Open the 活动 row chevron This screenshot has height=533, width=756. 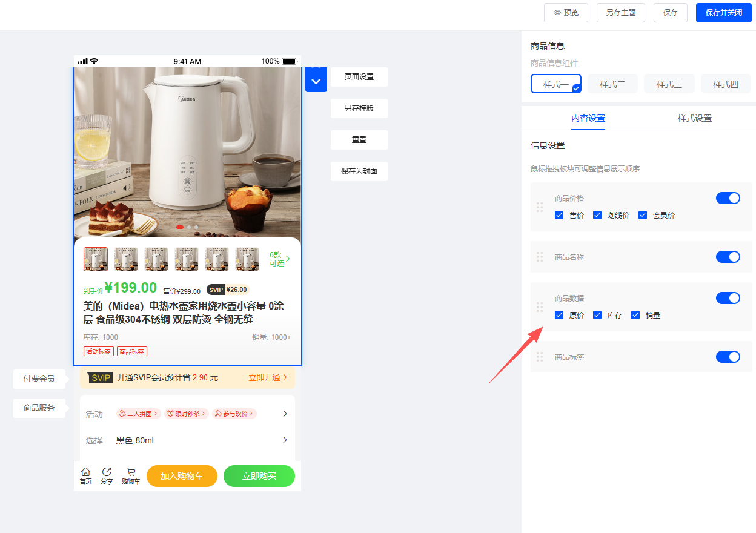click(285, 414)
